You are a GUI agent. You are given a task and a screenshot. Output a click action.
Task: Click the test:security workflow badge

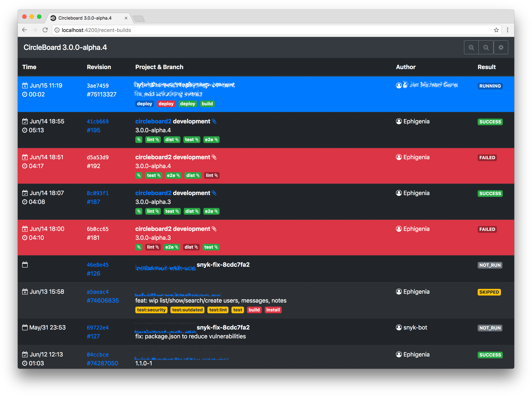click(151, 310)
